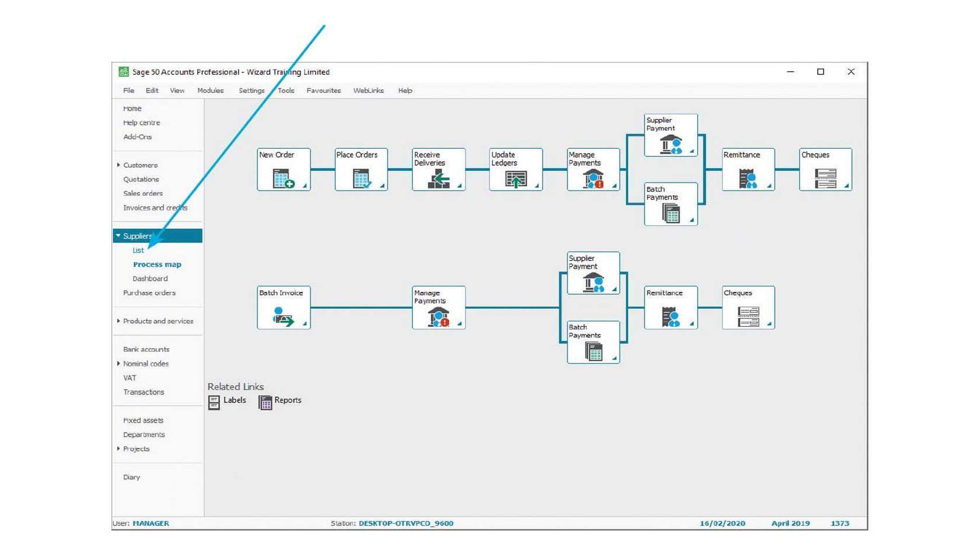Open the Edit menu
Image resolution: width=980 pixels, height=555 pixels.
coord(152,90)
